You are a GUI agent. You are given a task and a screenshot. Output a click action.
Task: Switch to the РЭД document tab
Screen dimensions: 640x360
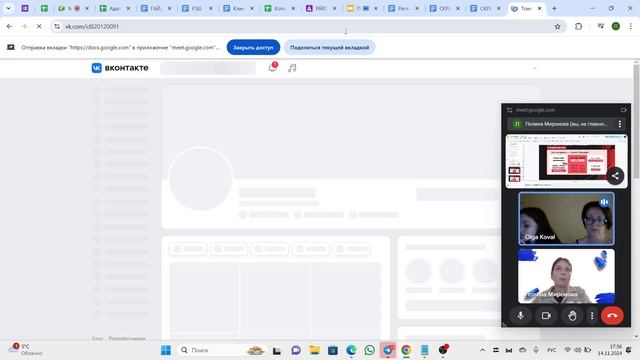pyautogui.click(x=197, y=8)
